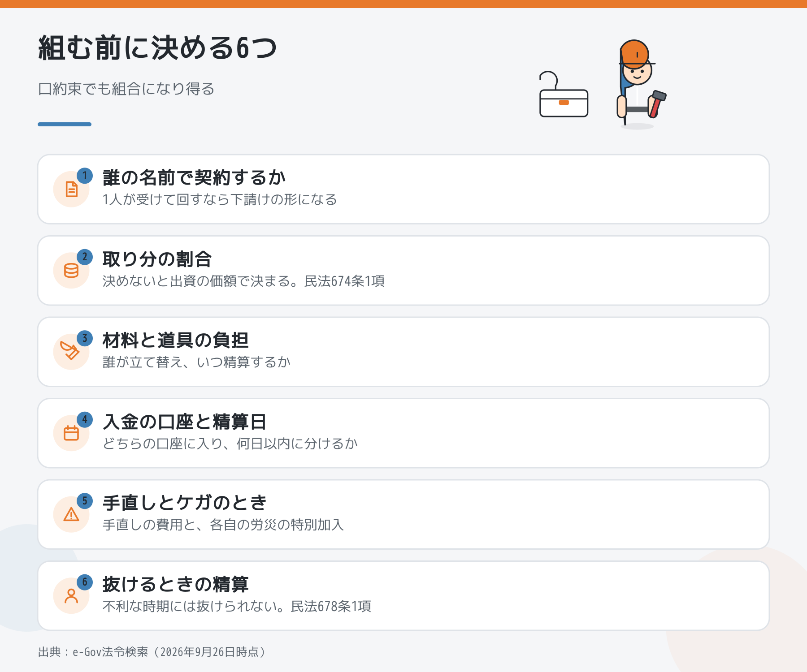807x672 pixels.
Task: Click text mentioning 民法674条1項
Action: point(243,281)
